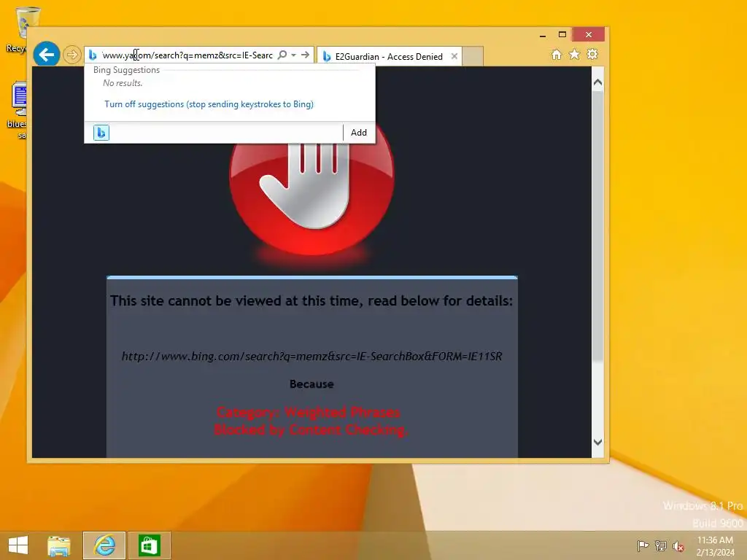Screen dimensions: 747x560
Task: Maximize the Internet Explorer window
Action: click(562, 34)
